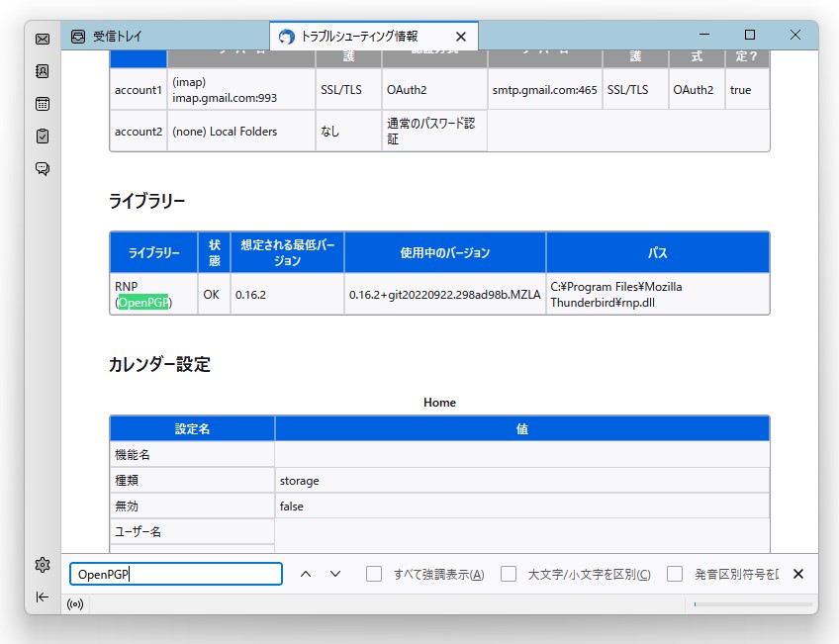This screenshot has height=644, width=839.
Task: Collapse the sidebar using the arrow icon
Action: (42, 597)
